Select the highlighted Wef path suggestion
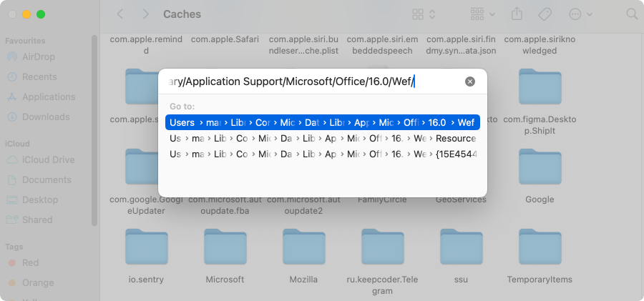Screen dimensions: 644x301 pyautogui.click(x=323, y=122)
